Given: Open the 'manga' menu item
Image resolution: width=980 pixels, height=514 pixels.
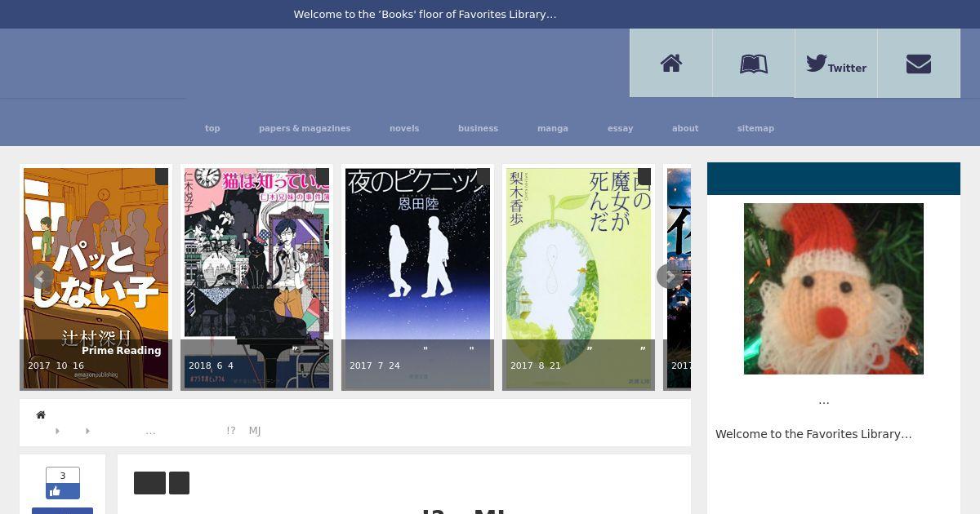Looking at the screenshot, I should pyautogui.click(x=553, y=128).
